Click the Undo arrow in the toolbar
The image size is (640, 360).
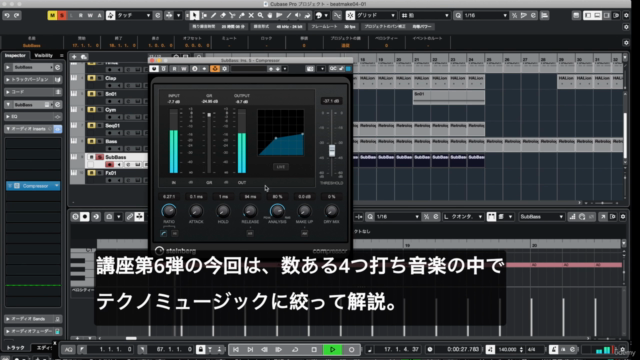7,16
